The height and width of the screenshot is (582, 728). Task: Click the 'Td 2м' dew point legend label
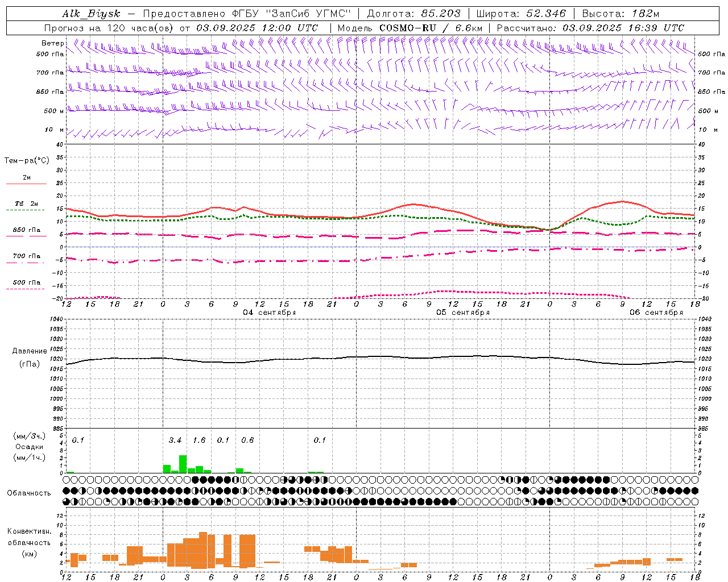click(26, 203)
